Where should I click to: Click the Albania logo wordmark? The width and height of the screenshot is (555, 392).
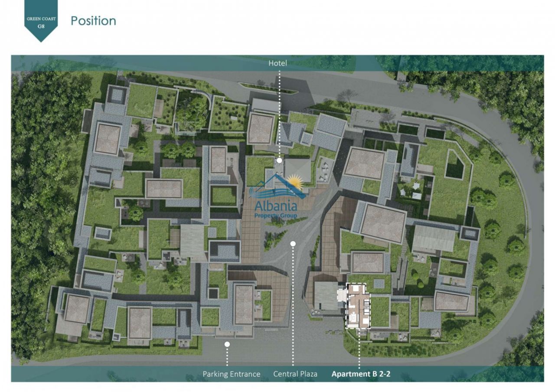[276, 206]
